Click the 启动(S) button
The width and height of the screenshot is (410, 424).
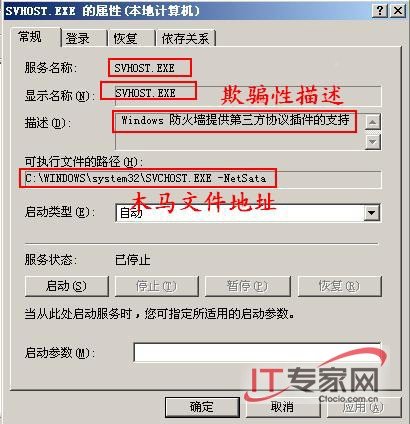[x=67, y=286]
